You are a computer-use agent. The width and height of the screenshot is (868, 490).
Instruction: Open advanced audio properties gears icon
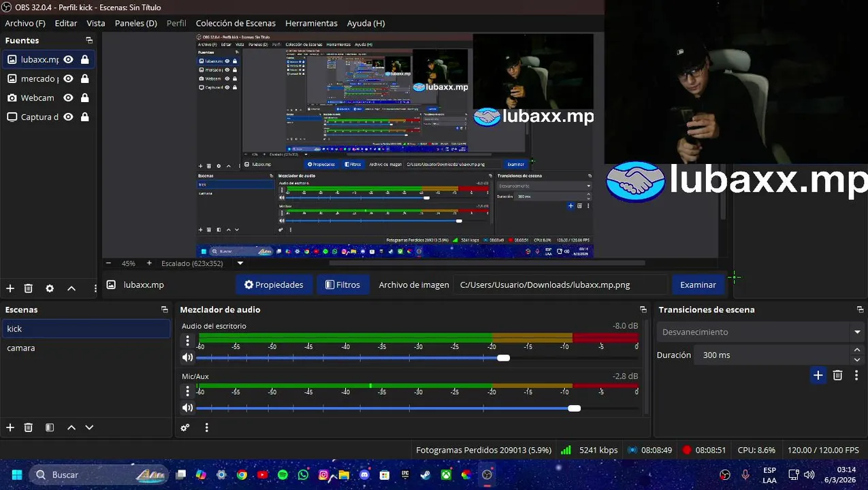pos(185,428)
